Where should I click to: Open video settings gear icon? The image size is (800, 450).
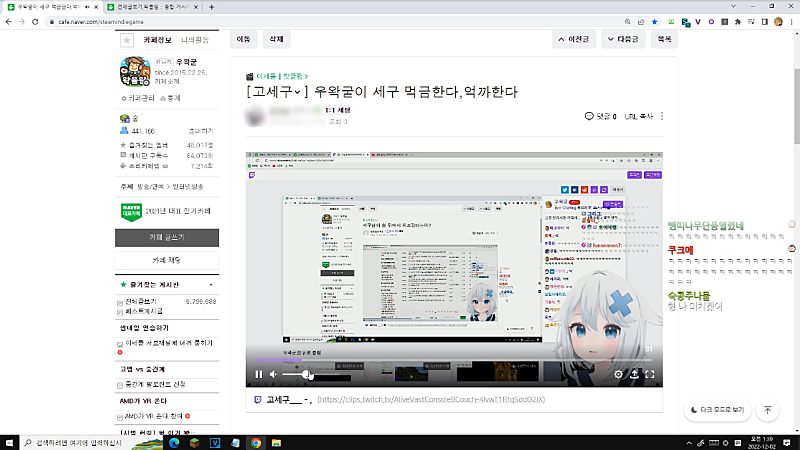pos(618,374)
